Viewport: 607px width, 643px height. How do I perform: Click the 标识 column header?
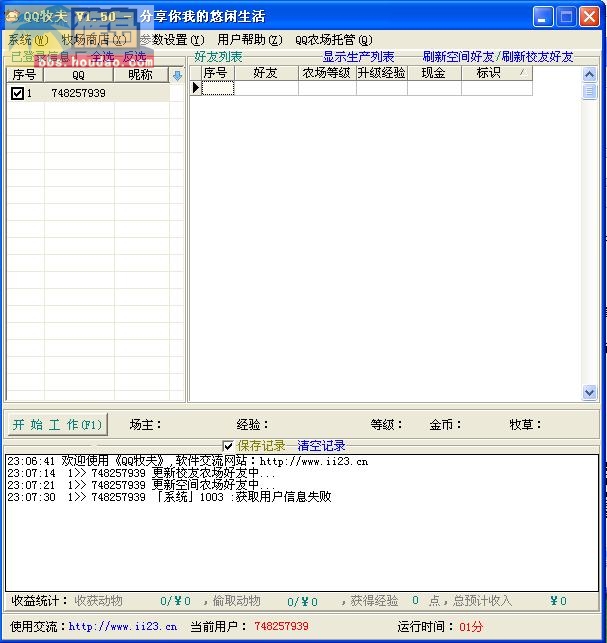[x=497, y=73]
